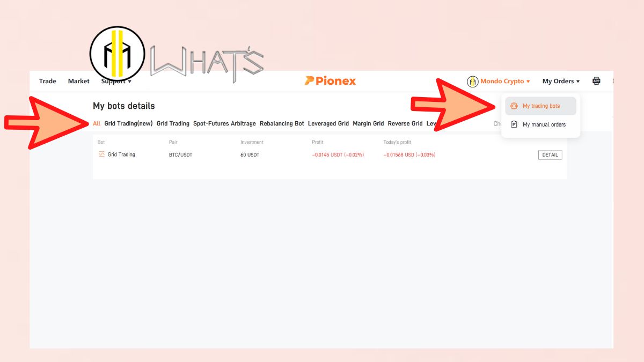
Task: Click the -0.01568 USD today's profit value
Action: (x=409, y=155)
